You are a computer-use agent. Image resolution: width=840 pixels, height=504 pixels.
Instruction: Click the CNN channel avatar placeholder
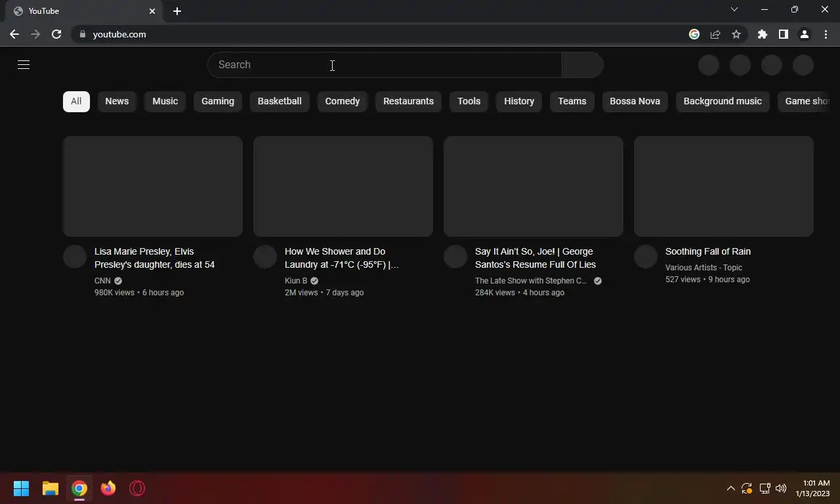click(75, 257)
